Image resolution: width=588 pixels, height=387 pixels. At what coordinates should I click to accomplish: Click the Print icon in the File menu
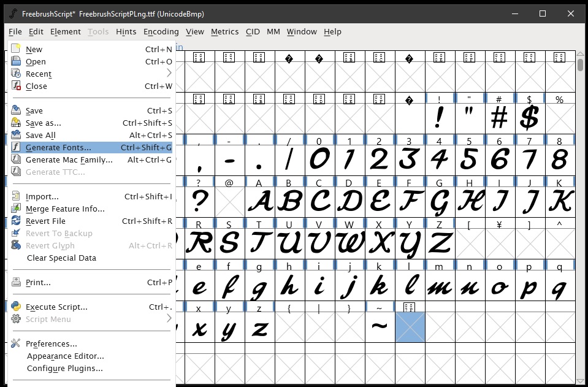point(16,282)
